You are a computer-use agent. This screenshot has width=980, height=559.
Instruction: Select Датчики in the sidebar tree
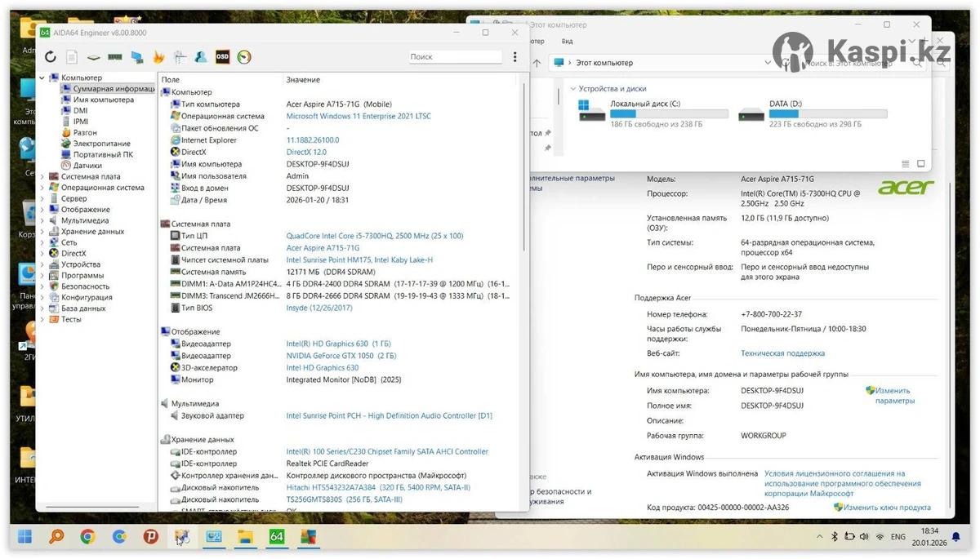point(87,166)
